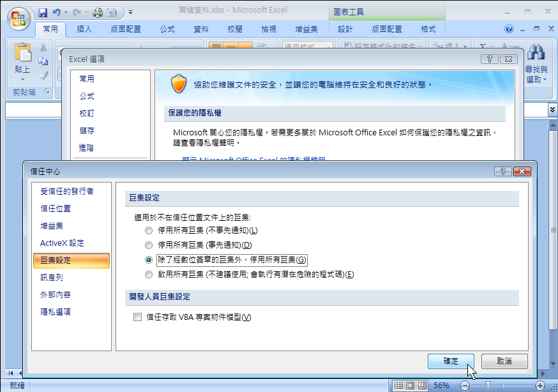
Task: Click the vertical scrollbar down arrow
Action: [x=553, y=363]
